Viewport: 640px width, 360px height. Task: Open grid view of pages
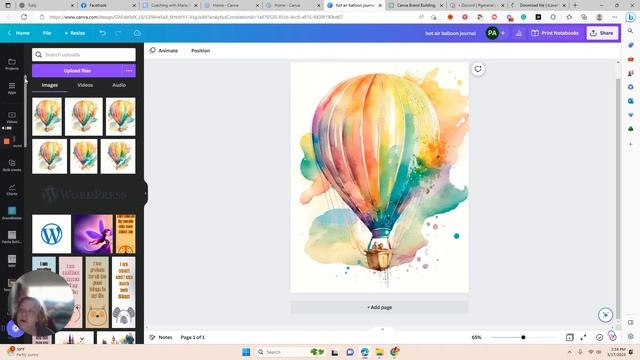coord(569,337)
